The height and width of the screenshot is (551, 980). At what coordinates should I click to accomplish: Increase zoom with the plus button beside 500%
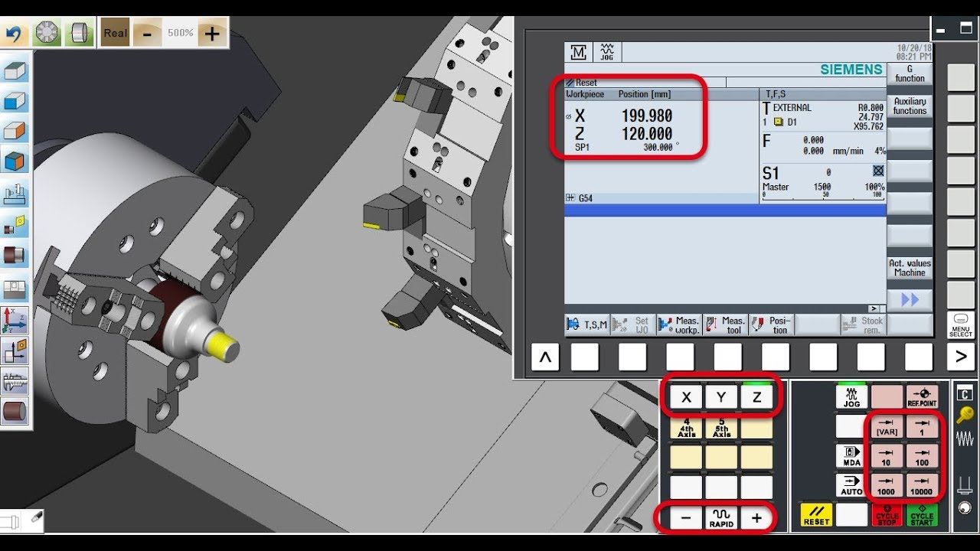coord(212,34)
